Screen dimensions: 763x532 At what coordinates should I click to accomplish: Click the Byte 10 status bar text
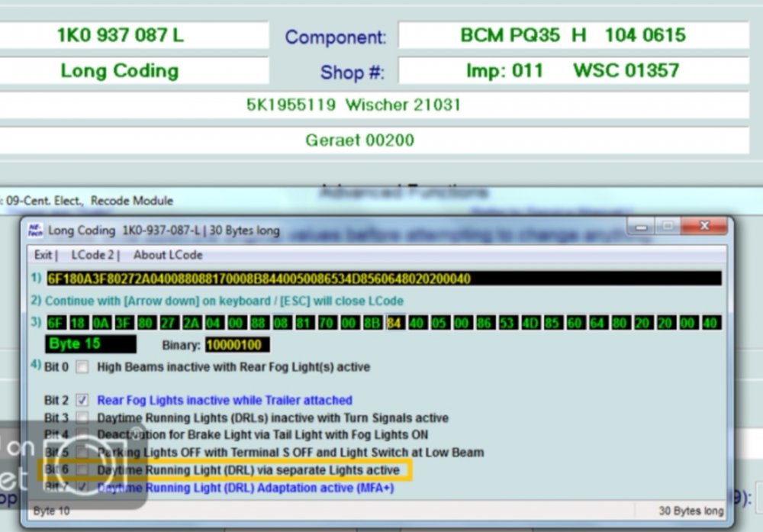tap(51, 511)
